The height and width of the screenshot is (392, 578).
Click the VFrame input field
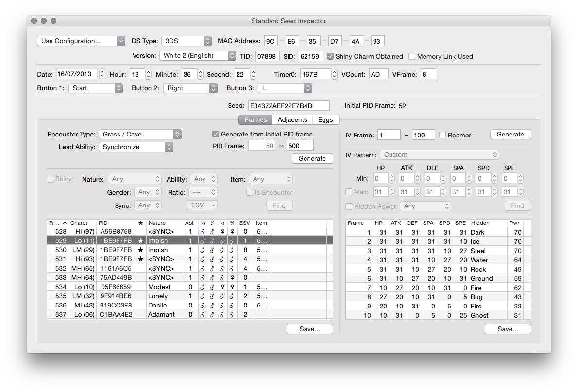click(x=428, y=74)
